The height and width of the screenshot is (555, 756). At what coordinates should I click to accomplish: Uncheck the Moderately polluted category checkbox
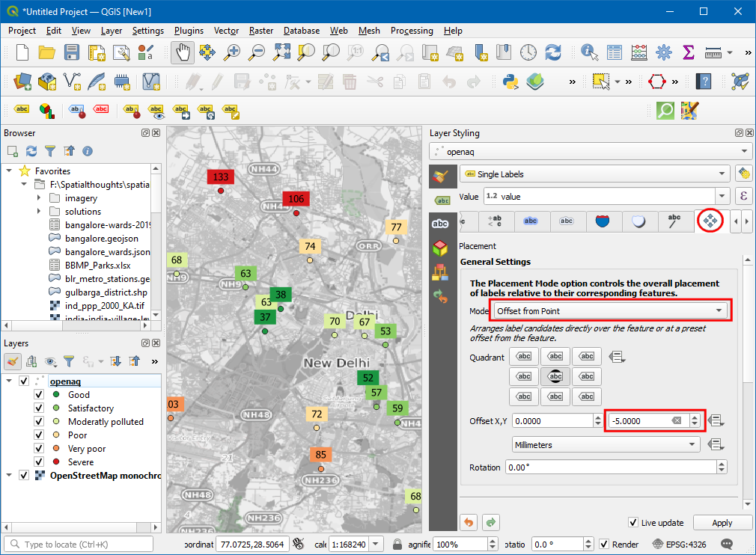[x=39, y=422]
